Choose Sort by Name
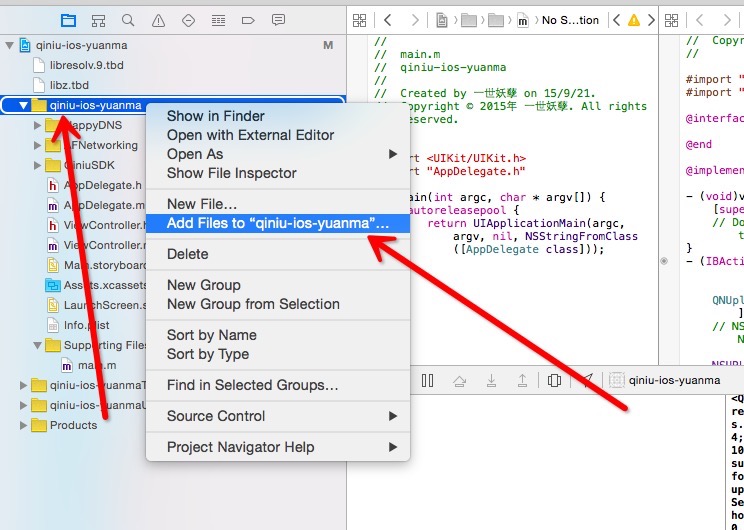Screen dimensions: 744x530 278,335
